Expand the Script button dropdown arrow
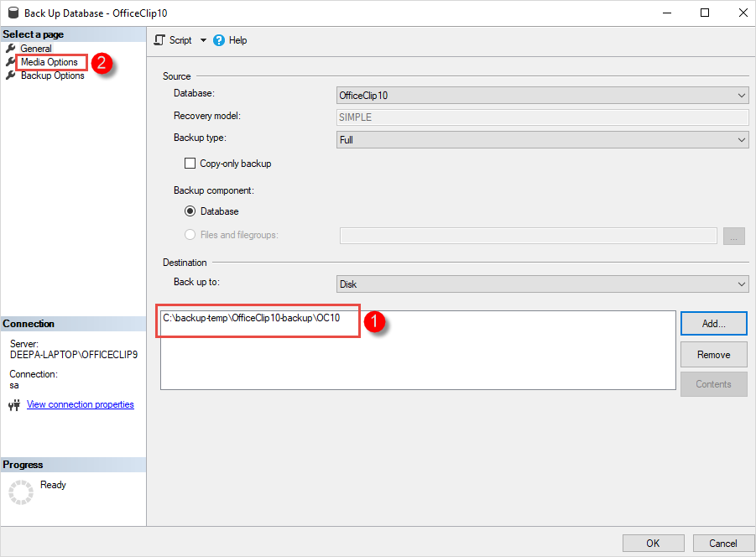The height and width of the screenshot is (557, 756). (202, 39)
